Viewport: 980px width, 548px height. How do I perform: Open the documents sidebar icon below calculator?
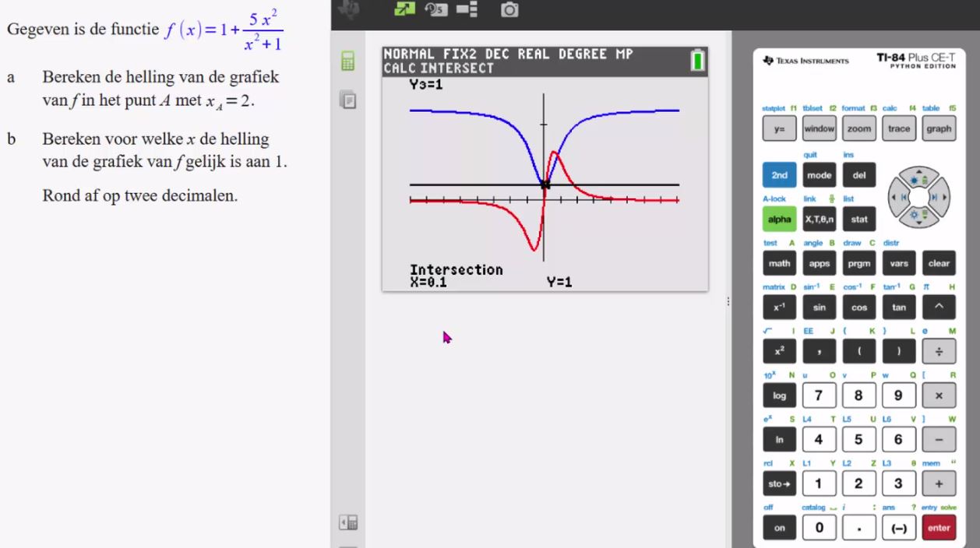pyautogui.click(x=347, y=99)
